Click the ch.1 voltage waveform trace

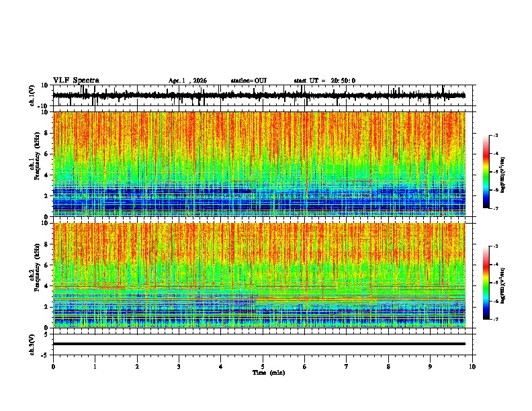point(259,95)
